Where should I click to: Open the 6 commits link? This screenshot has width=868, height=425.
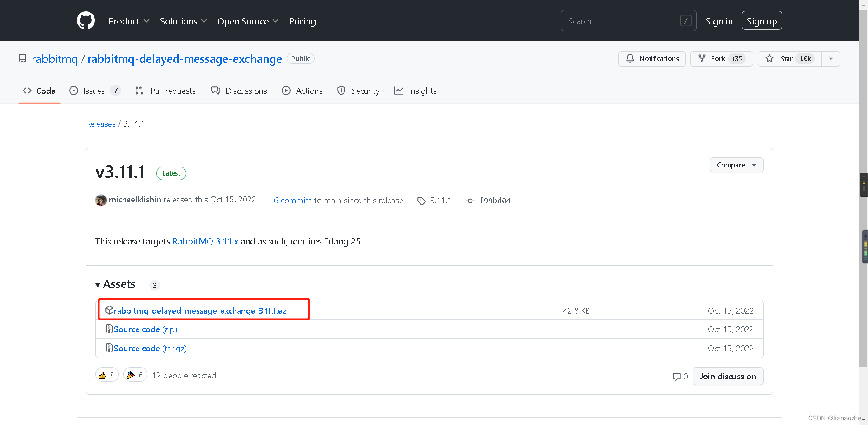pos(293,201)
